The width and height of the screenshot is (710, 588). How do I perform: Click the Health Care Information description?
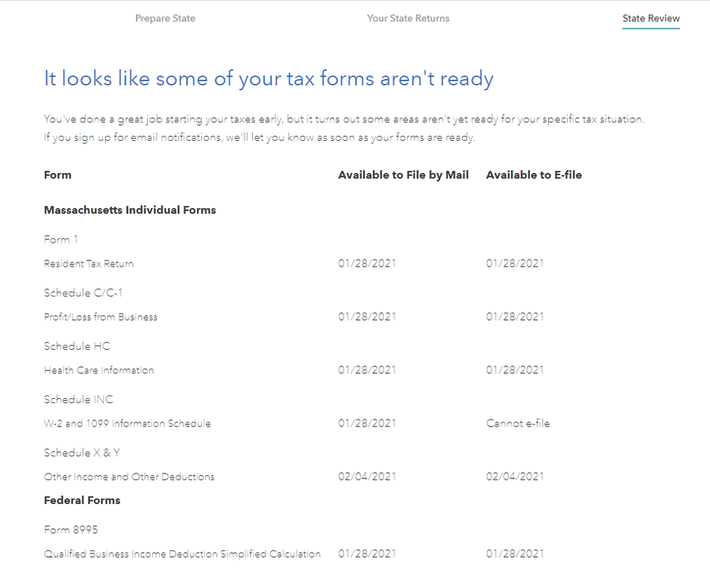click(99, 370)
